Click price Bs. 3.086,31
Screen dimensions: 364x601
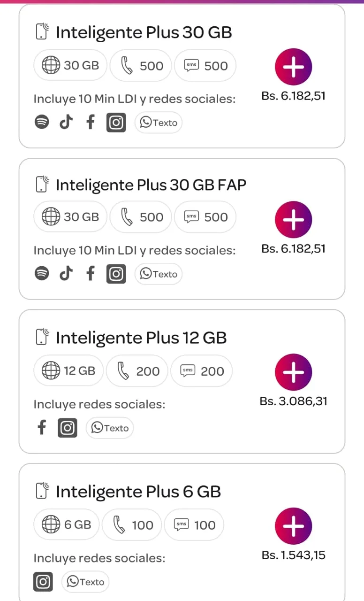[293, 401]
